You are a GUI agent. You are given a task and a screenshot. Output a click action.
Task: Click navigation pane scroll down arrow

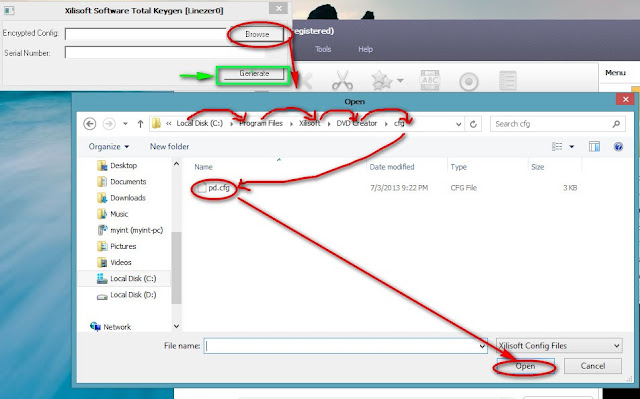(176, 326)
